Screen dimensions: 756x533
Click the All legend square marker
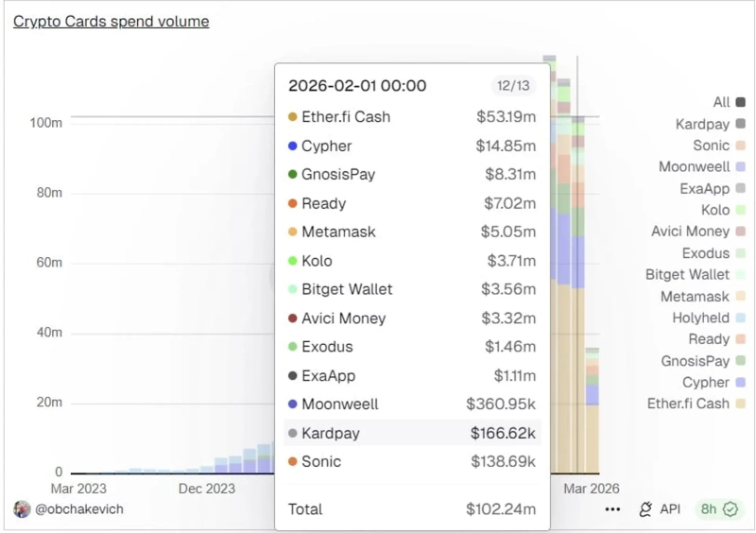point(740,102)
